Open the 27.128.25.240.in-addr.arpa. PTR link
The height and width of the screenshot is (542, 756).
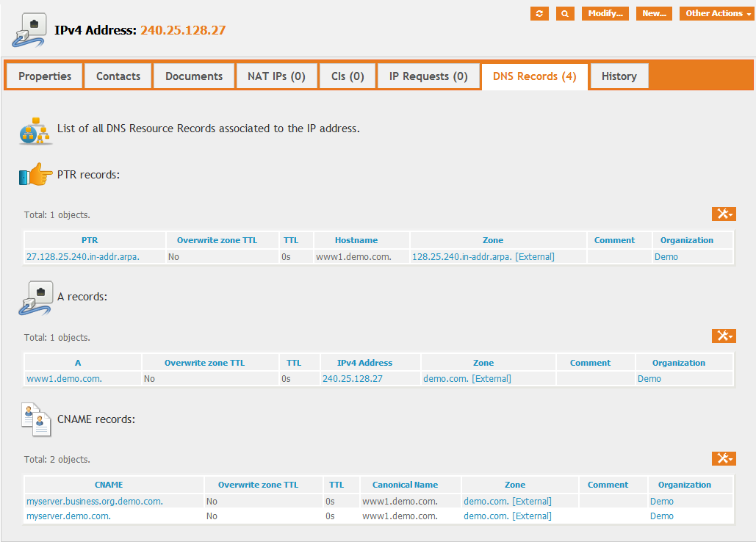(83, 257)
